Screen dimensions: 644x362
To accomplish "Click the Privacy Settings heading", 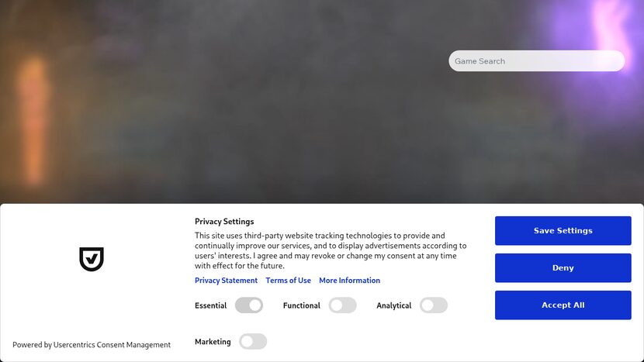I will pyautogui.click(x=224, y=222).
